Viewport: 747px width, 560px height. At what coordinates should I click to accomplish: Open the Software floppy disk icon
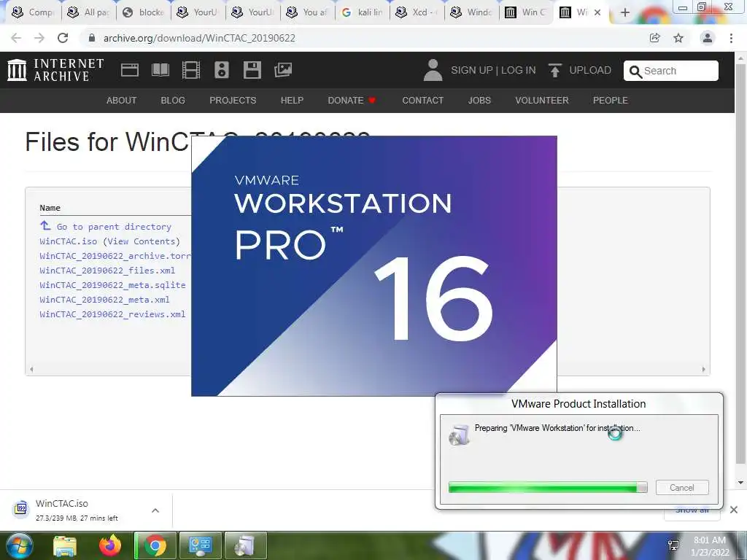point(252,70)
